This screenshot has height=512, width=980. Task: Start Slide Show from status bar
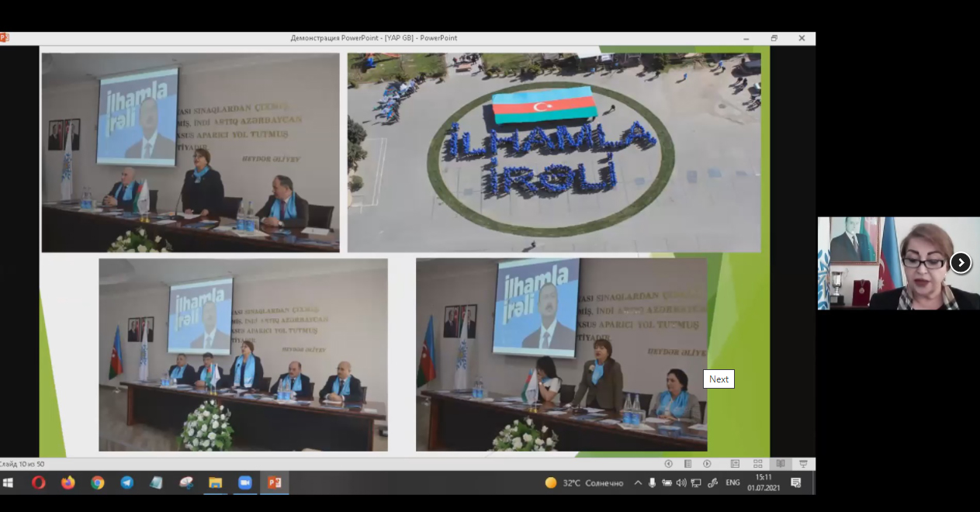point(803,464)
